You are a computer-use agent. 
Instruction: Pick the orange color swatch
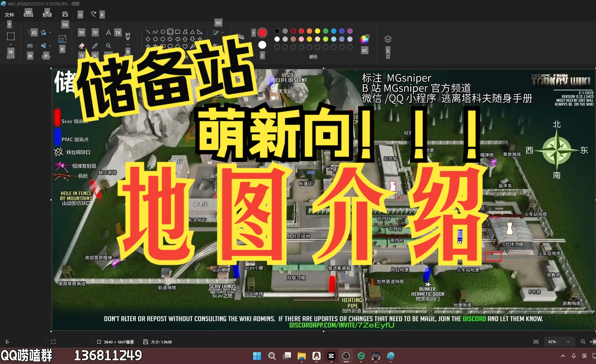309,31
